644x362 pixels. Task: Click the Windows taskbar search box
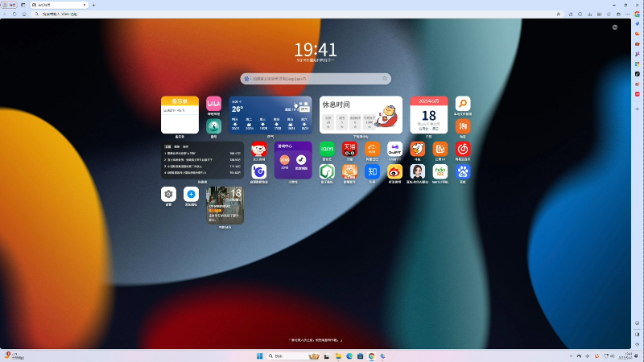pyautogui.click(x=294, y=356)
